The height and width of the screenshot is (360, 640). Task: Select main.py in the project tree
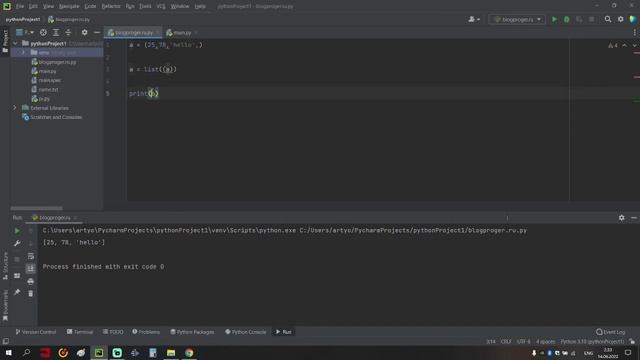[x=47, y=71]
